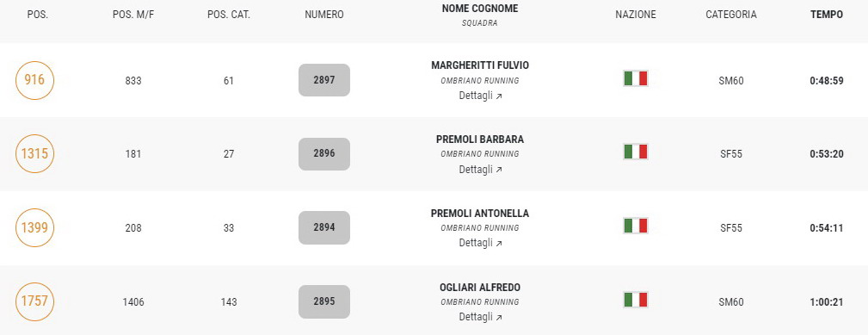Open Dettagli for Margheritti Fulvio
The height and width of the screenshot is (335, 868).
[x=480, y=96]
